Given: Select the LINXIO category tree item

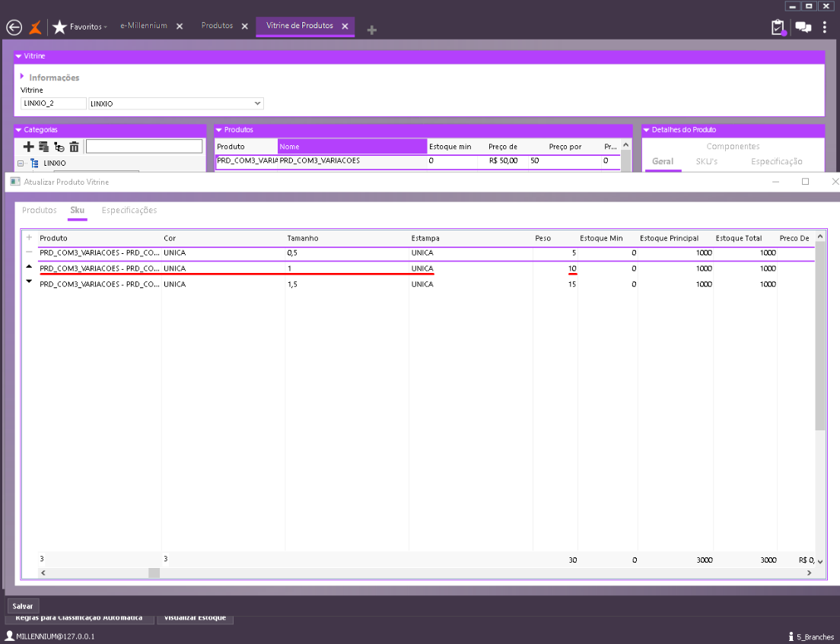Looking at the screenshot, I should tap(55, 163).
